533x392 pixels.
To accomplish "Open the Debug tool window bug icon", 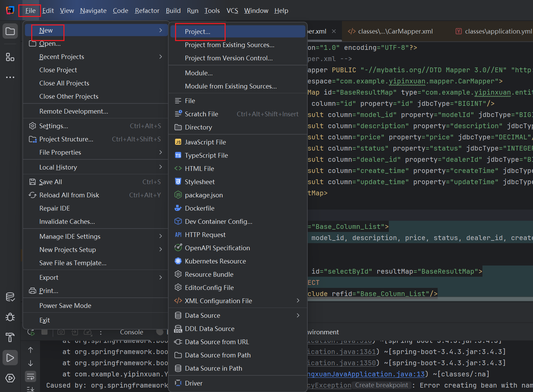I will pos(10,317).
